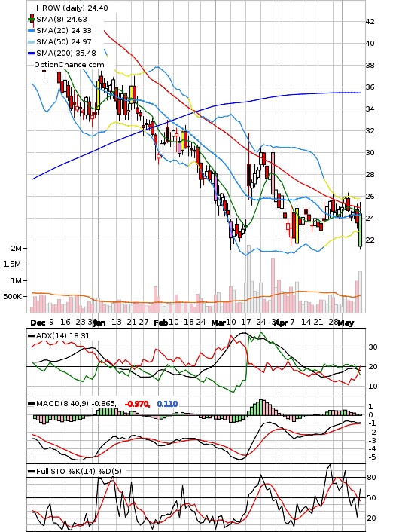
Task: Click the Full STO %K(14) %D(5) label
Action: tap(78, 471)
